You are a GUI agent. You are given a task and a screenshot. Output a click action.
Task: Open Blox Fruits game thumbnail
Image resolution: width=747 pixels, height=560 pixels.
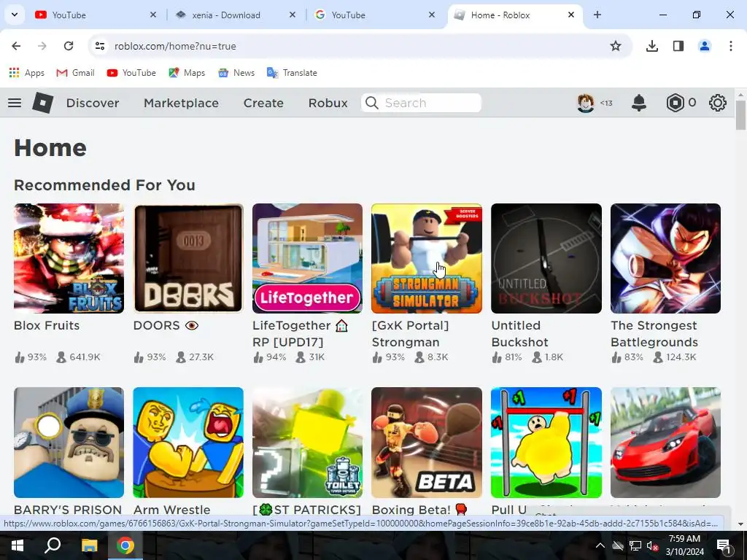(69, 259)
